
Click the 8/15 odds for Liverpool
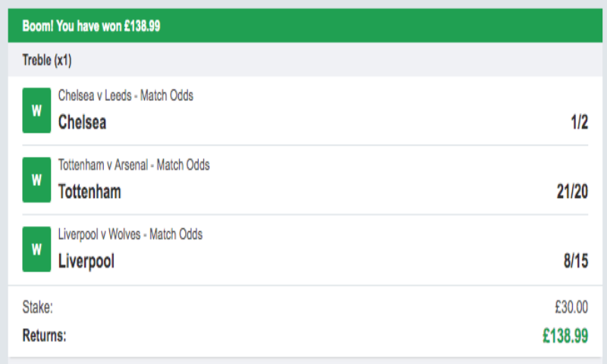pyautogui.click(x=575, y=262)
